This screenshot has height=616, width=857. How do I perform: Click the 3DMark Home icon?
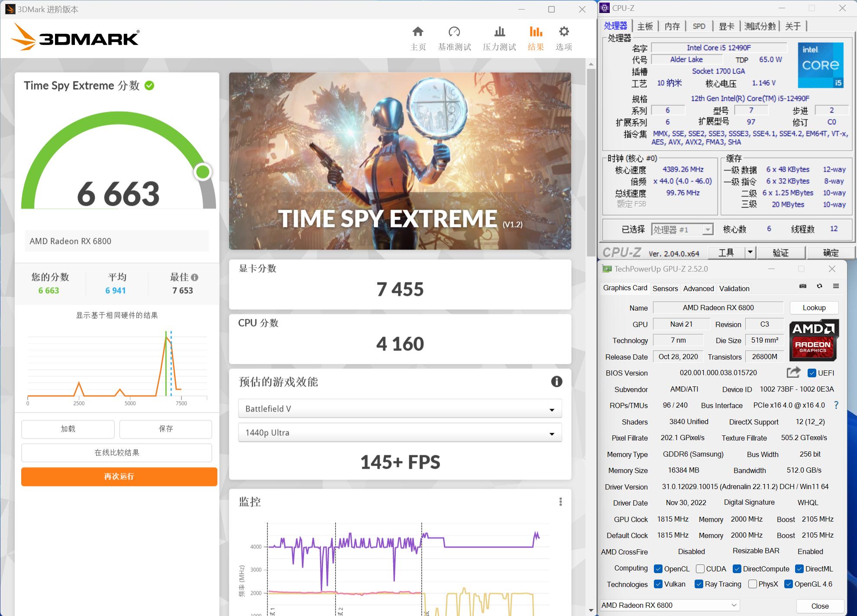417,32
